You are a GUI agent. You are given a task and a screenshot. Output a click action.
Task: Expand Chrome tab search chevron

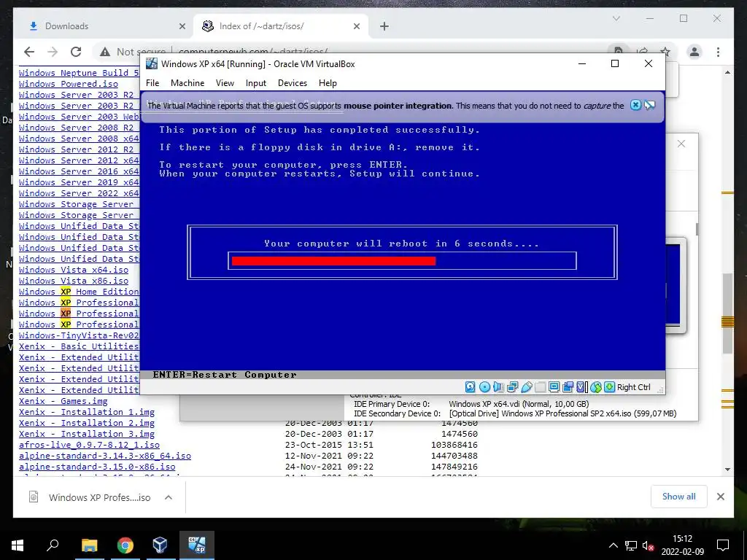(616, 18)
